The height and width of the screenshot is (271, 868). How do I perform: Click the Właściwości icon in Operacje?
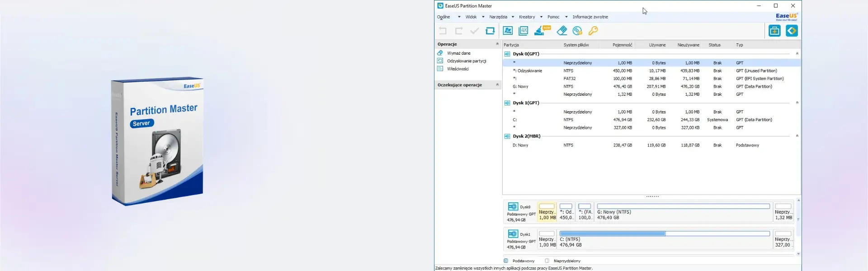(440, 69)
